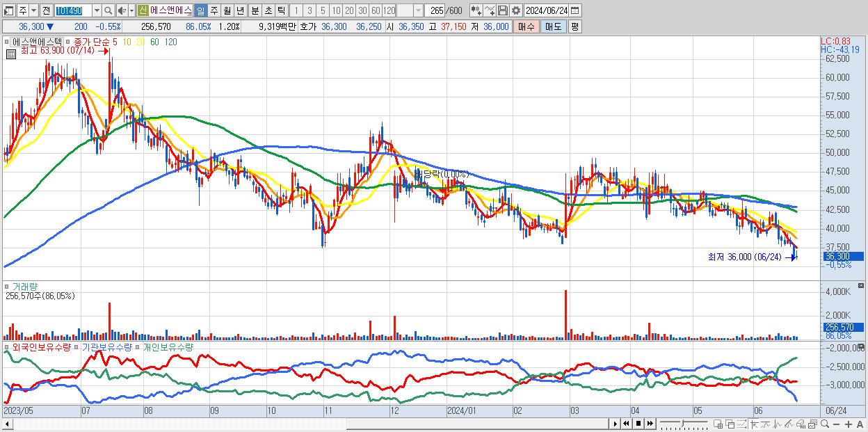Click the 거래량 volume panel label
Image resolution: width=868 pixels, height=432 pixels.
[x=24, y=287]
